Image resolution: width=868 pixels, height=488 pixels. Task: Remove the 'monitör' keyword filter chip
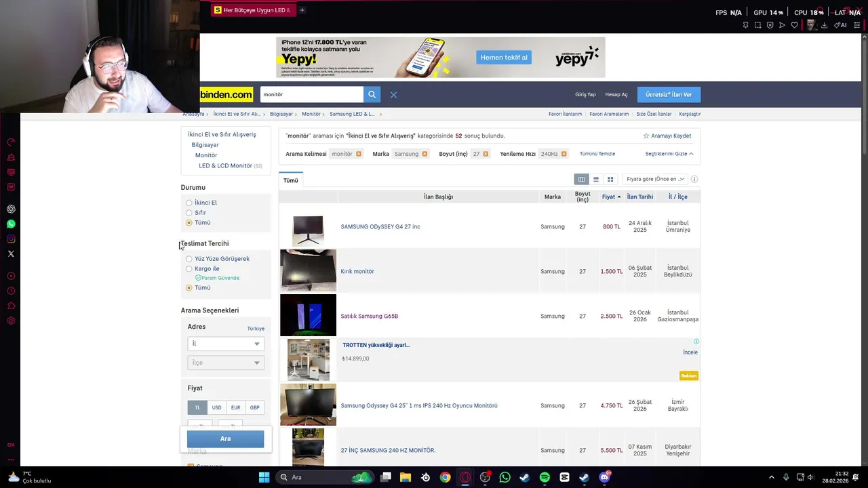359,154
